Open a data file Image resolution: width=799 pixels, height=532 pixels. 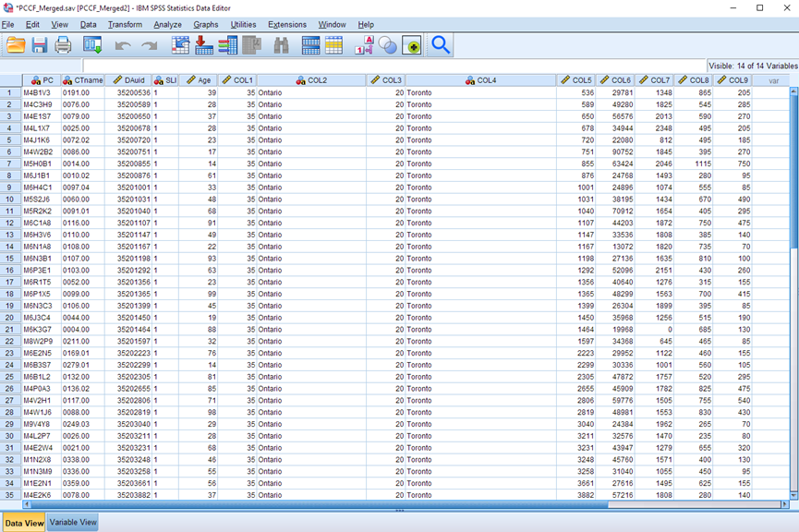click(17, 44)
